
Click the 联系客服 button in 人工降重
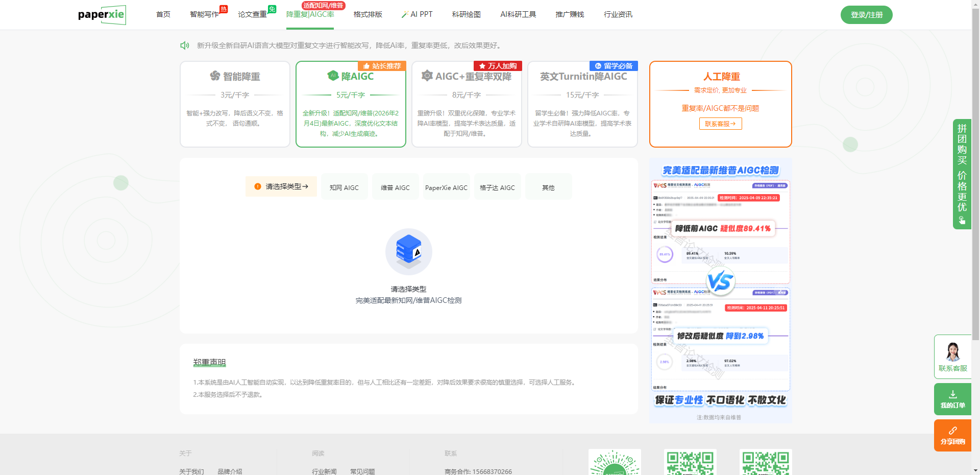tap(720, 124)
